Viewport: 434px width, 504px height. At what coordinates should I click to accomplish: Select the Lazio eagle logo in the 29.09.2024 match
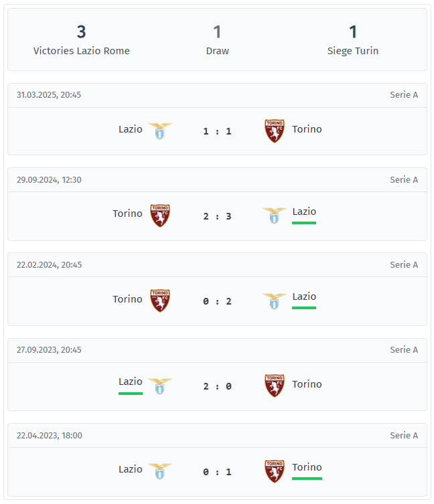[274, 216]
